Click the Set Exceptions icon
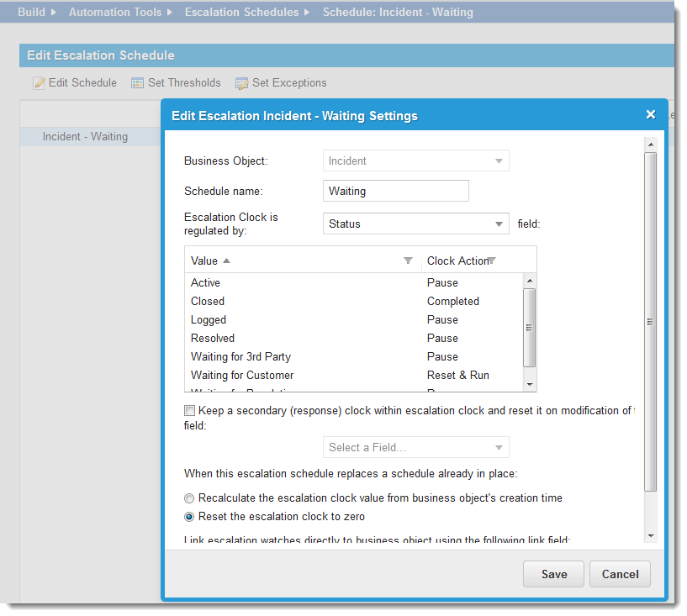Screen dimensions: 687x616 (242, 83)
